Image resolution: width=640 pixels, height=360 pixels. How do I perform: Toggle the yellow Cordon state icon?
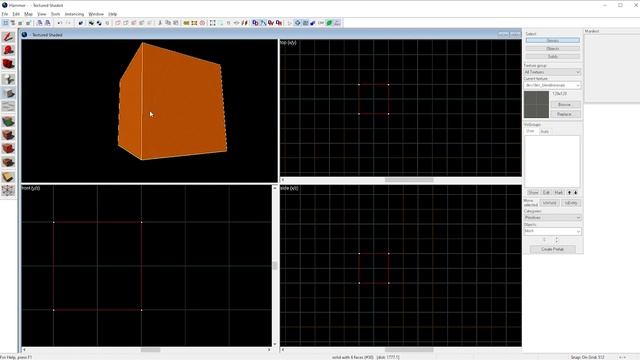187,23
